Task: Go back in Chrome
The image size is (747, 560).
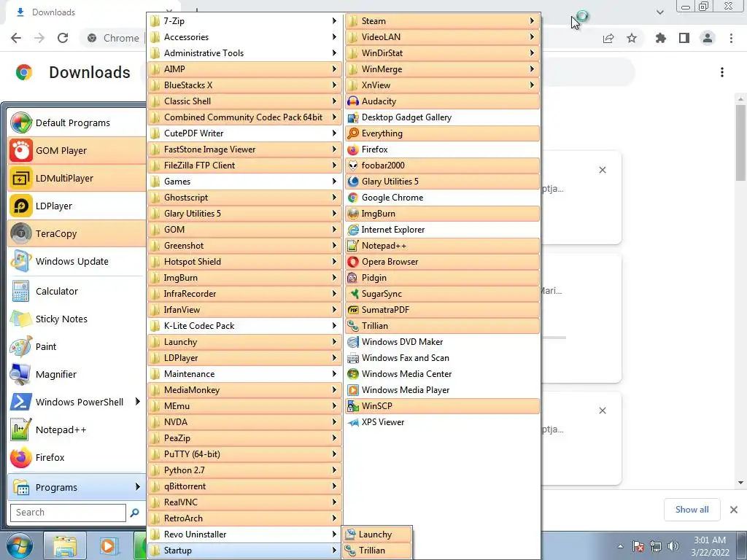Action: (16, 38)
